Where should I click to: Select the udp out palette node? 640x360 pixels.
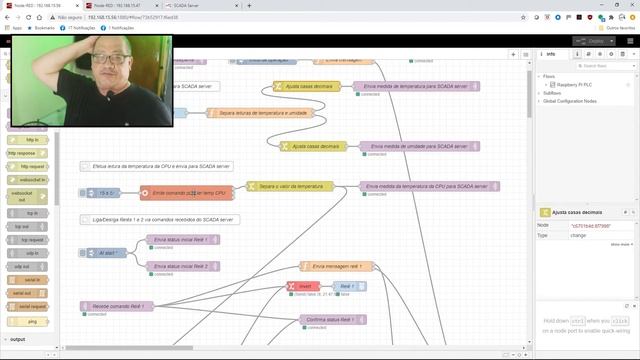coord(27,267)
